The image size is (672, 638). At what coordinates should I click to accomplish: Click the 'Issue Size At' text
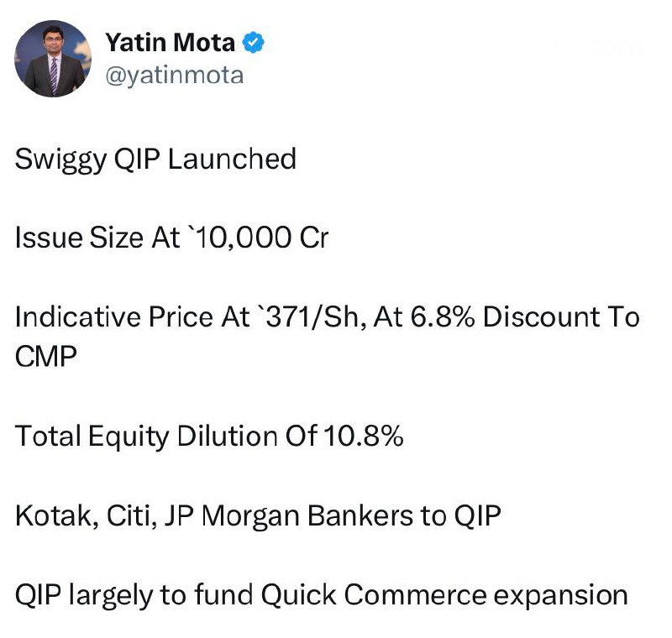click(97, 238)
